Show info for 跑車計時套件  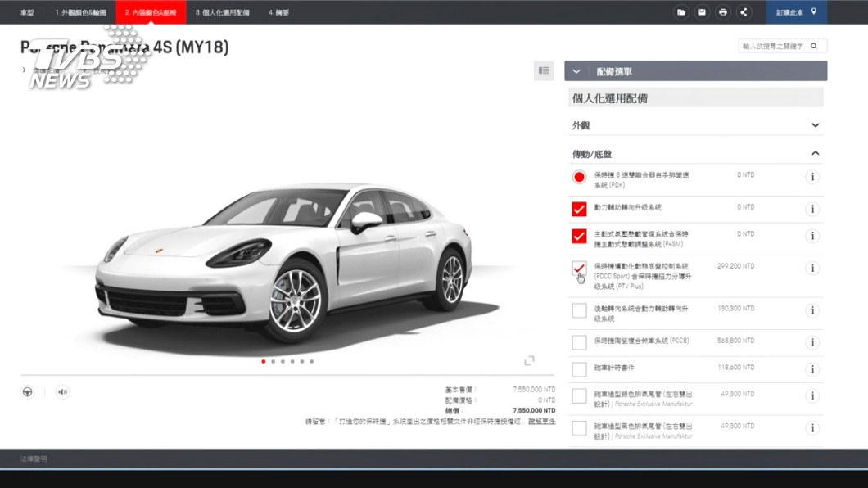coord(812,369)
